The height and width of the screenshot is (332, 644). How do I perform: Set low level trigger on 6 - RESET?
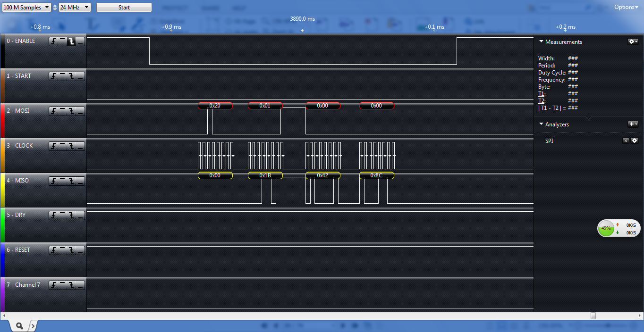(80, 250)
